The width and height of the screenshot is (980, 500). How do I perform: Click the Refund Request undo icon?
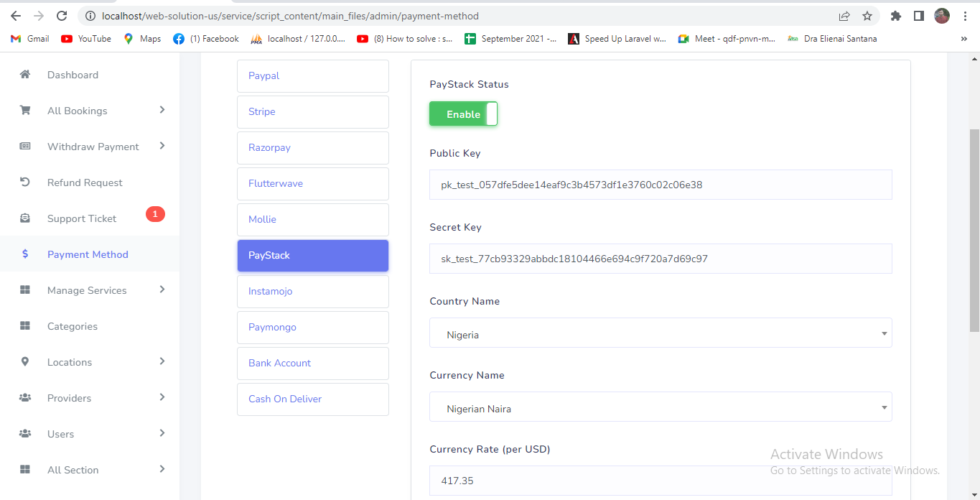[x=25, y=182]
